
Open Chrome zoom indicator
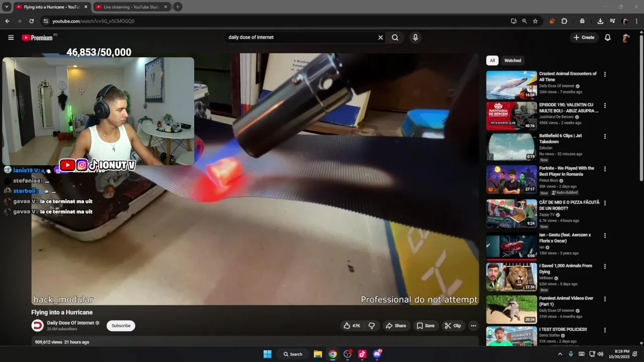click(x=524, y=21)
